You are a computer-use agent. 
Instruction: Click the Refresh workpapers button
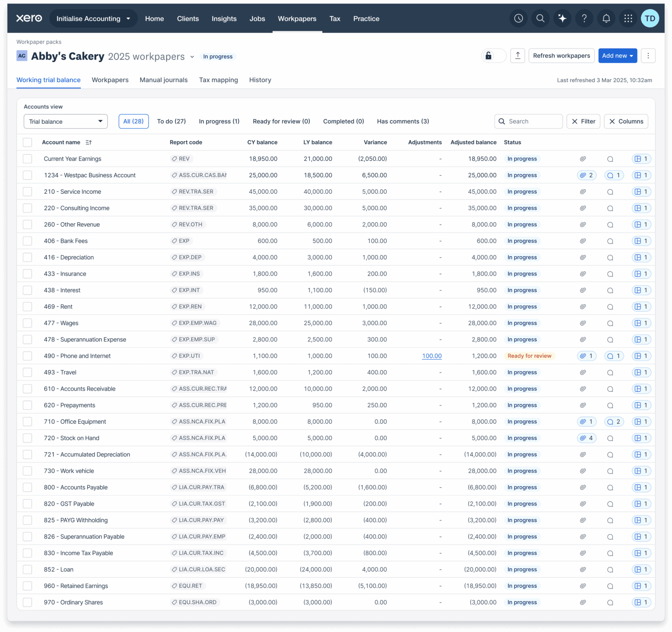tap(561, 56)
